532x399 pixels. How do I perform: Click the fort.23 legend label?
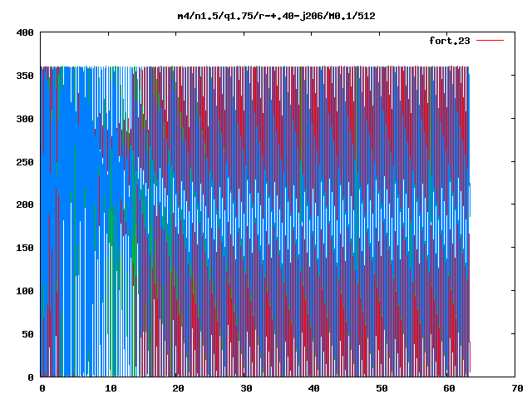450,41
